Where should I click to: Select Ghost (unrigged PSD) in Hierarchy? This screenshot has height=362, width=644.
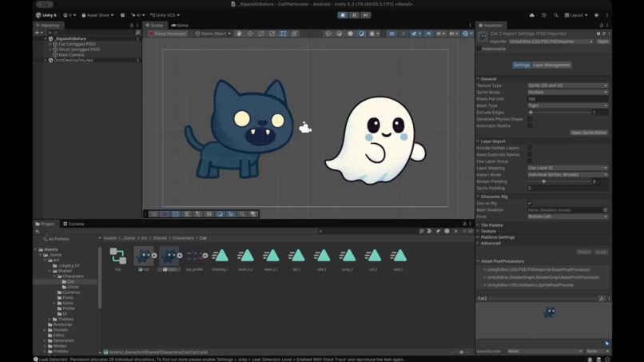79,50
